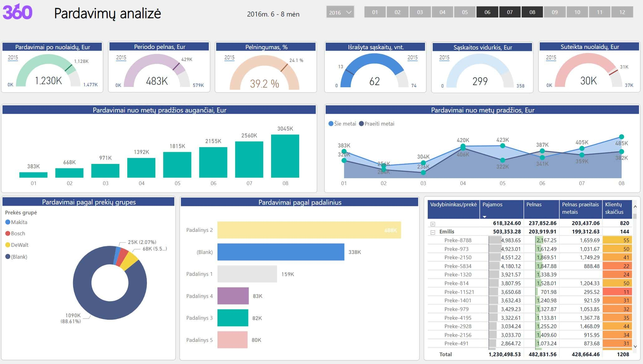Enable month 09 in slicer

(x=554, y=12)
